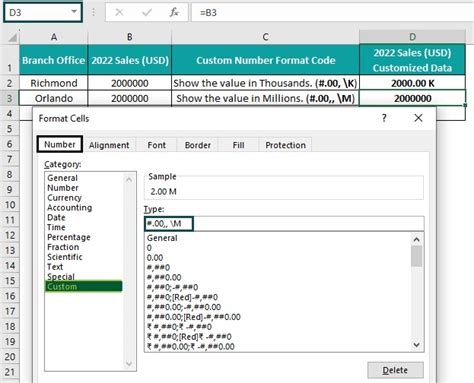This screenshot has height=383, width=474.
Task: Switch to the Protection tab
Action: tap(285, 145)
